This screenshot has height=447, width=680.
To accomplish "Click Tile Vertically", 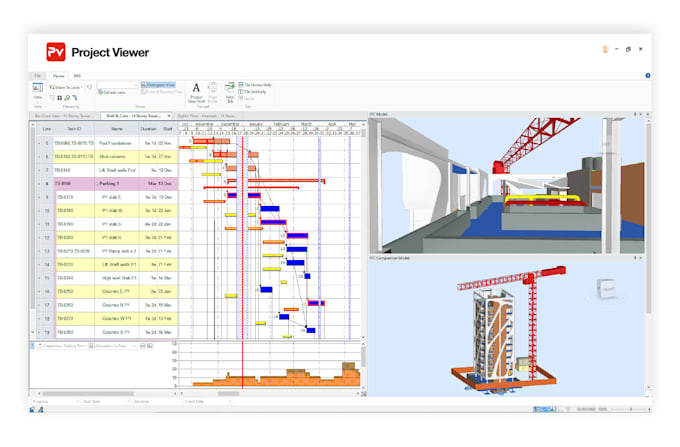I will click(x=252, y=92).
